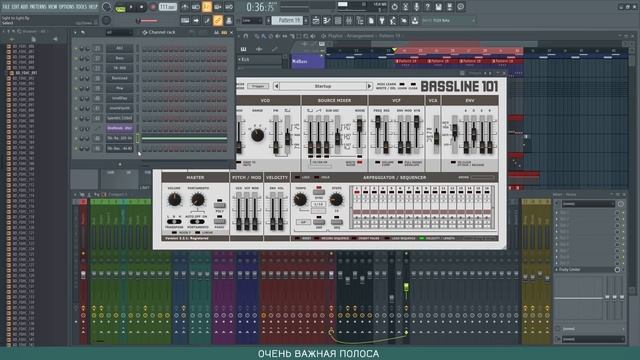Screen dimensions: 640x360
Task: Open the Channel rack options arrow menu
Action: pyautogui.click(x=75, y=33)
